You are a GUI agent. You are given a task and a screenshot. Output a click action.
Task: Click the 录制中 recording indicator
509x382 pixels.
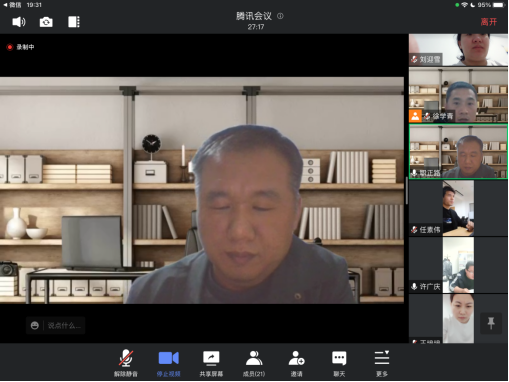(21, 47)
